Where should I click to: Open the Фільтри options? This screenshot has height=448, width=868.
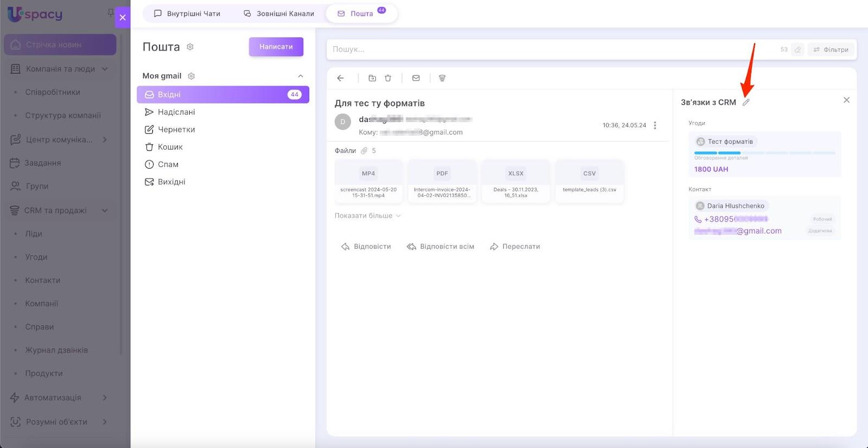pos(831,49)
